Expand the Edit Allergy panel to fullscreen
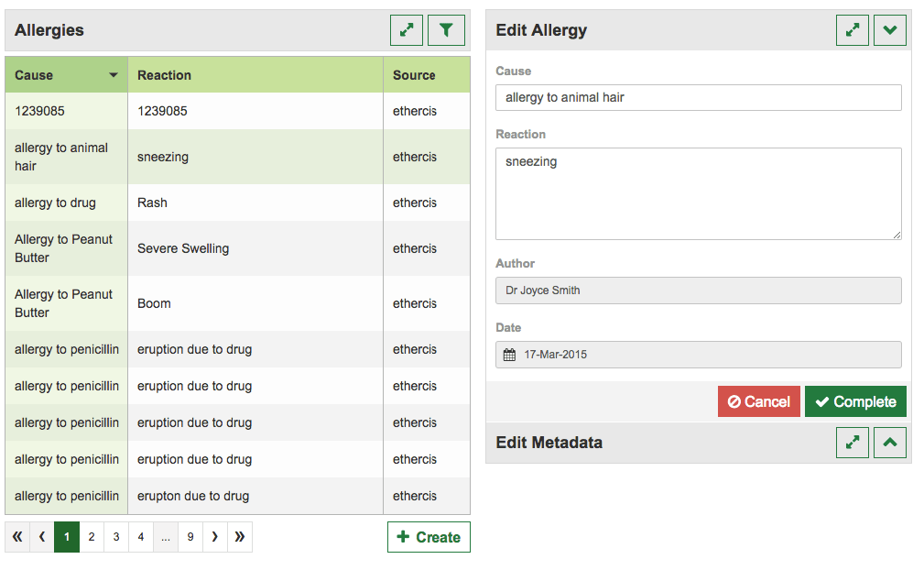 pyautogui.click(x=853, y=30)
